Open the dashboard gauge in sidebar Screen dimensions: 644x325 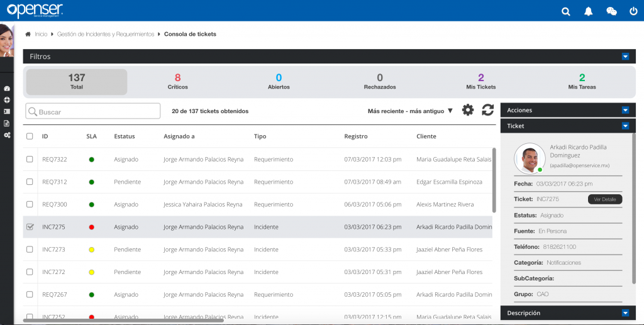[x=7, y=89]
